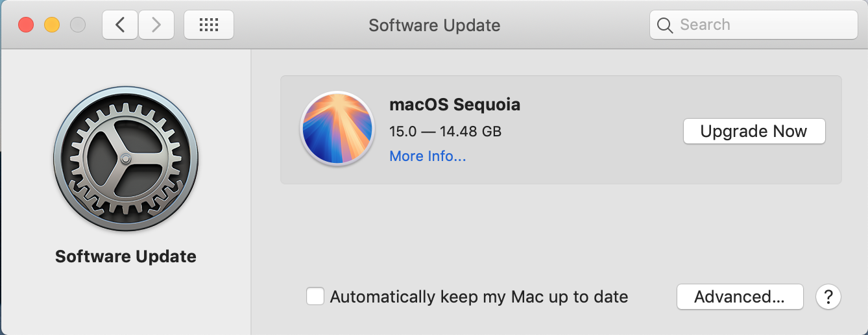Click the magnifying glass search icon

[x=665, y=25]
